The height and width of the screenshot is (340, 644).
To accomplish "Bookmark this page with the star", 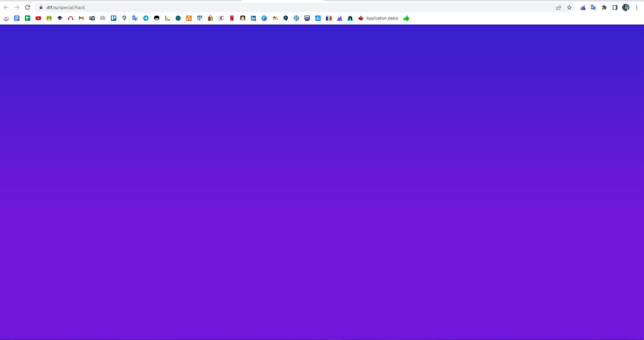I will [x=569, y=7].
